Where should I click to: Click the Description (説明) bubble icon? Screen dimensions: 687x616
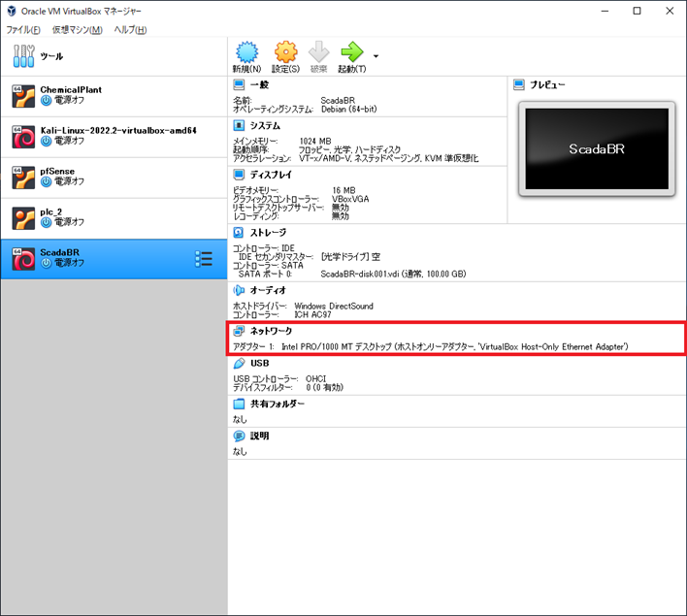coord(239,436)
